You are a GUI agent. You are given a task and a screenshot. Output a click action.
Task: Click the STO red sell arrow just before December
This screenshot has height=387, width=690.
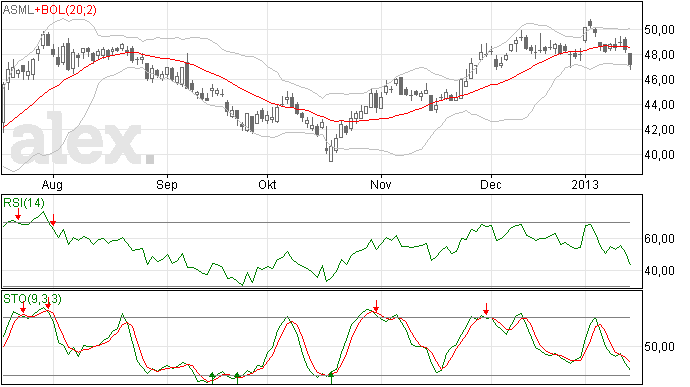point(486,309)
